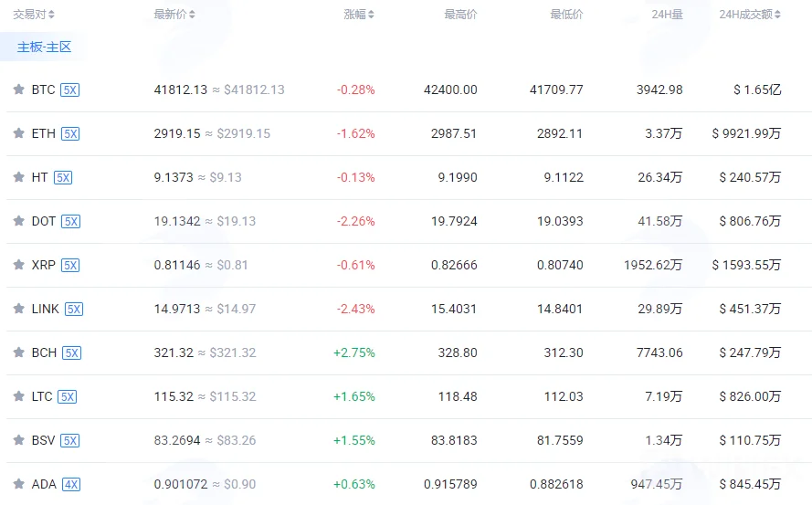Select HT latest price 9.1373

coord(174,177)
